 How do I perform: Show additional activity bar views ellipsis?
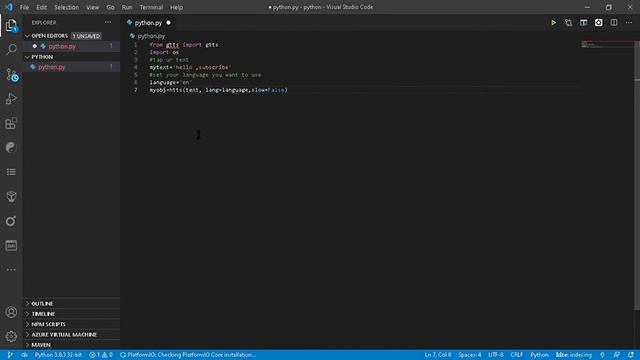(x=11, y=270)
